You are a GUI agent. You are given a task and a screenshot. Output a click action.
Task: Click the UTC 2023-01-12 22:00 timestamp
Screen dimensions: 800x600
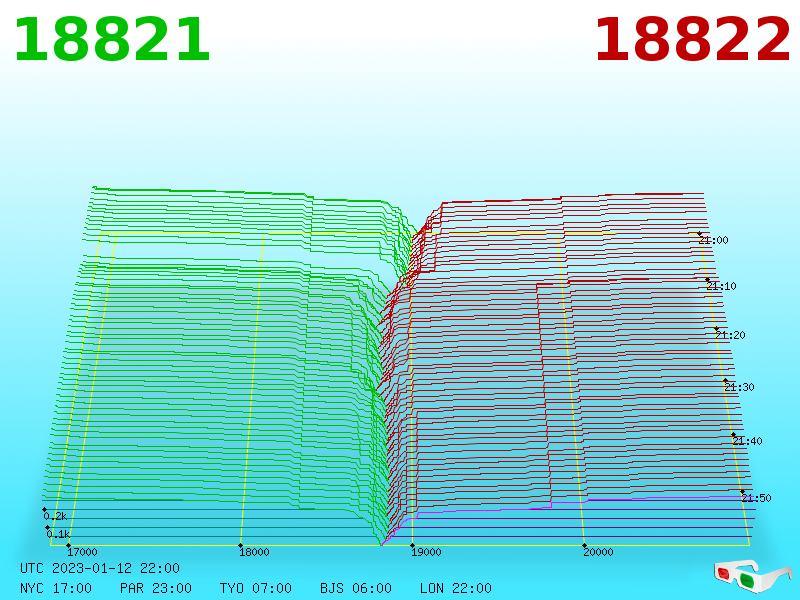click(x=100, y=568)
